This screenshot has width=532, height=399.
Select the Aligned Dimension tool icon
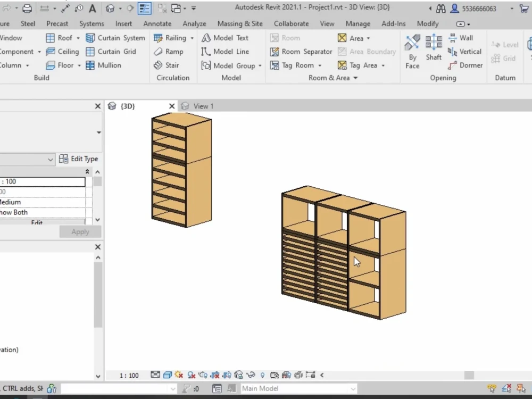pos(65,8)
